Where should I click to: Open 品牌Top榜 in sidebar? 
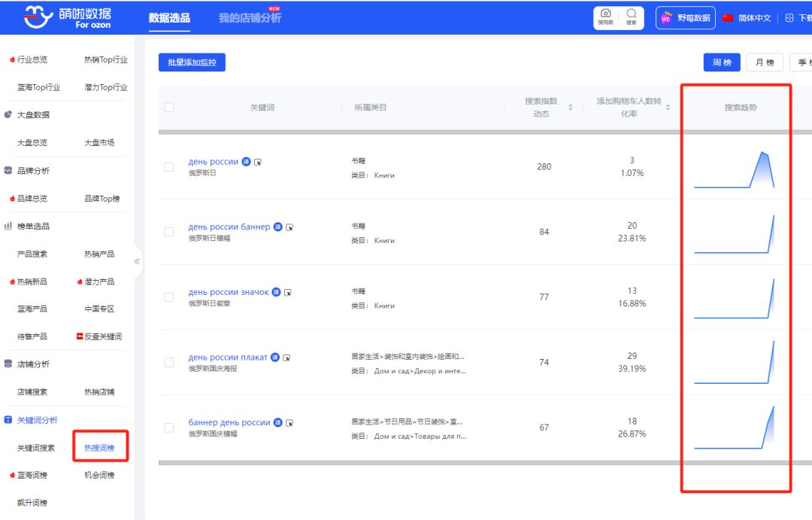tap(102, 199)
